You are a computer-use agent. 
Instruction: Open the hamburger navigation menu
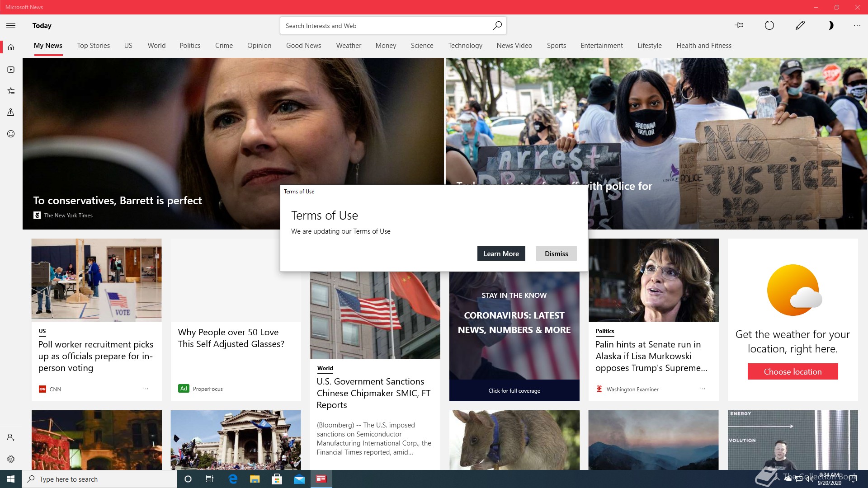click(11, 26)
